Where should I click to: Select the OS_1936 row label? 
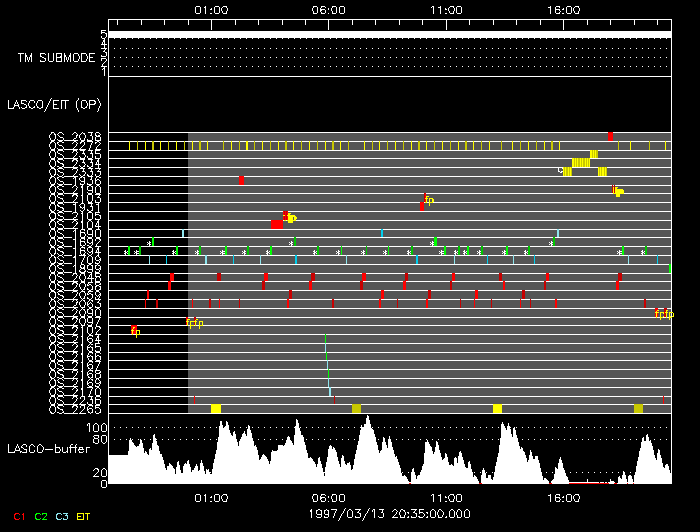[75, 181]
